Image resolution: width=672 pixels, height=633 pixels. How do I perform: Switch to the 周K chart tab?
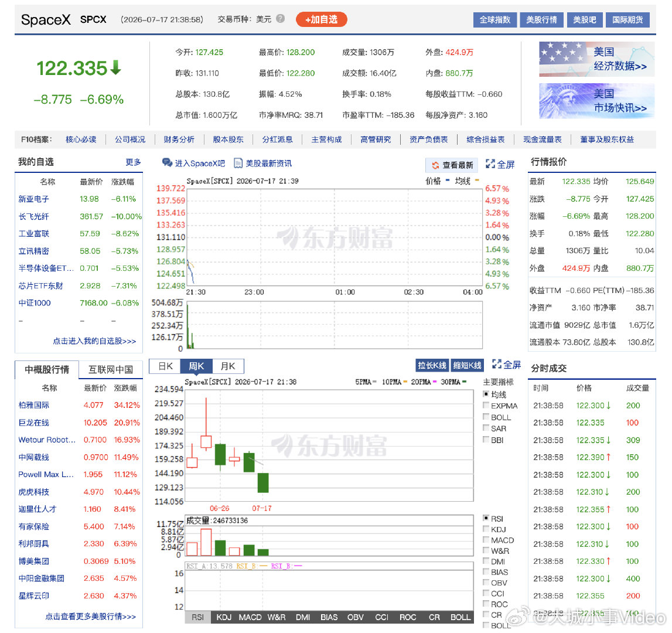click(x=197, y=366)
